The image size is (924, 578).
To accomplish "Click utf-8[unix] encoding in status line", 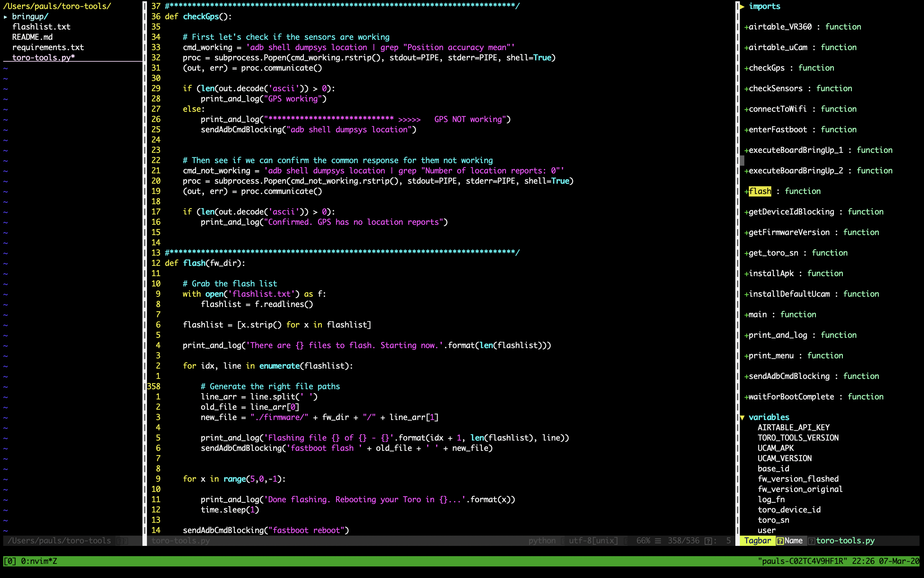I will [593, 541].
